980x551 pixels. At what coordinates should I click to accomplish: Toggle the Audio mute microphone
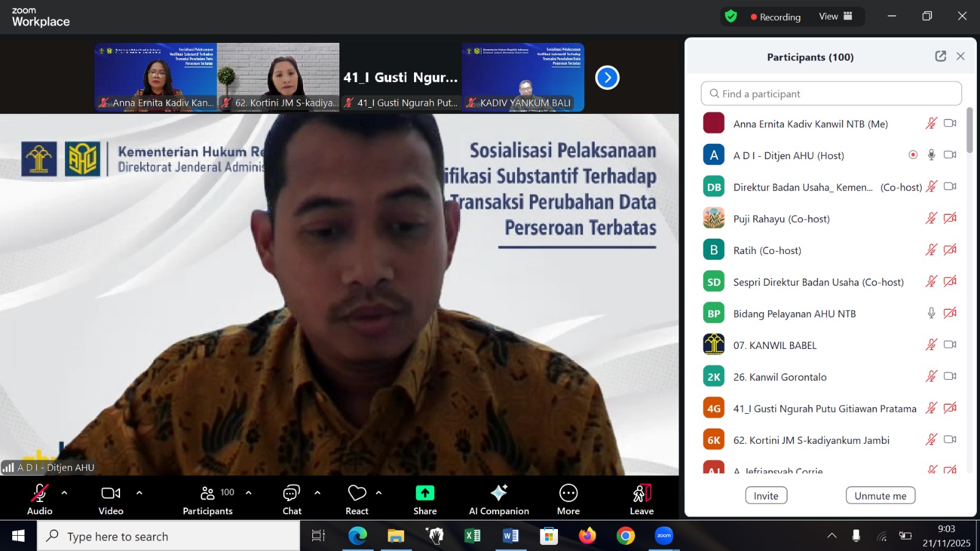point(40,493)
